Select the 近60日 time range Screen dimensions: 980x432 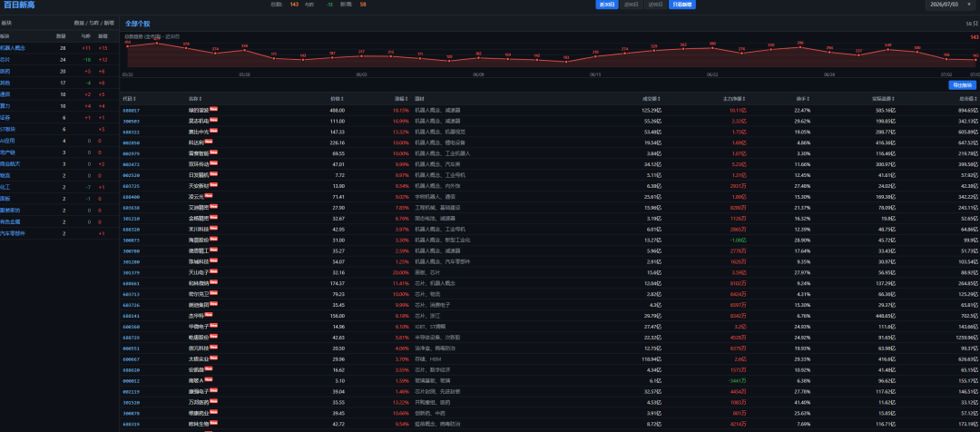click(x=632, y=5)
